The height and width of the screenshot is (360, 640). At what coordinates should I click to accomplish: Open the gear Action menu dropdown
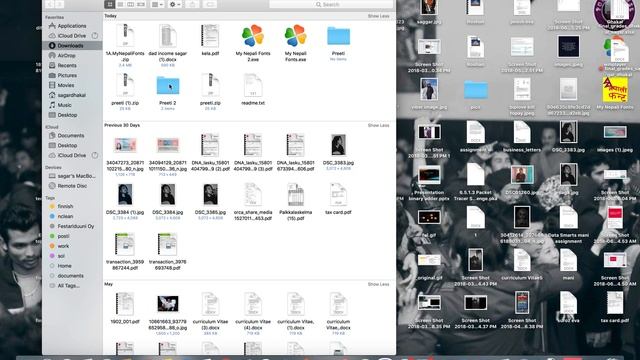point(175,4)
